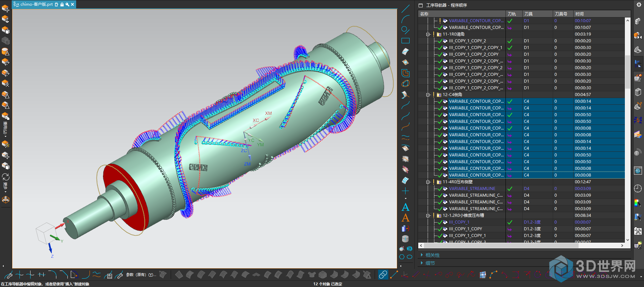Select the Point plus tool
The width and height of the screenshot is (644, 287).
point(406,191)
